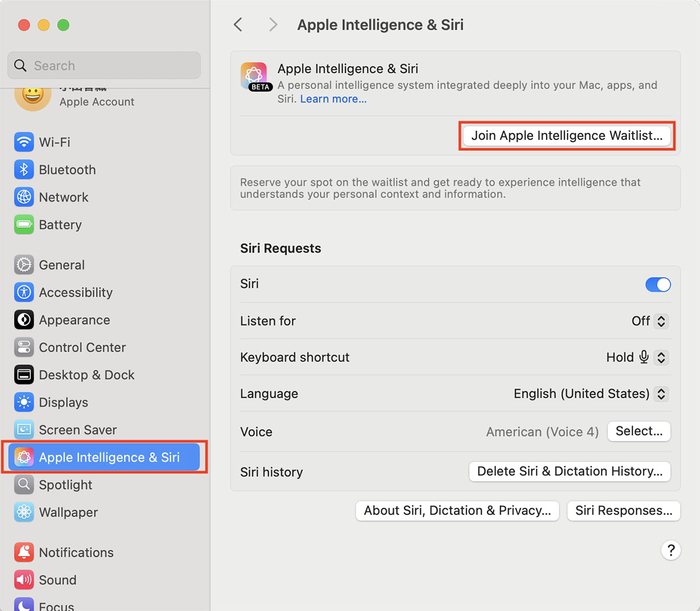Image resolution: width=700 pixels, height=611 pixels.
Task: Click the Screen Saver icon
Action: tap(24, 430)
